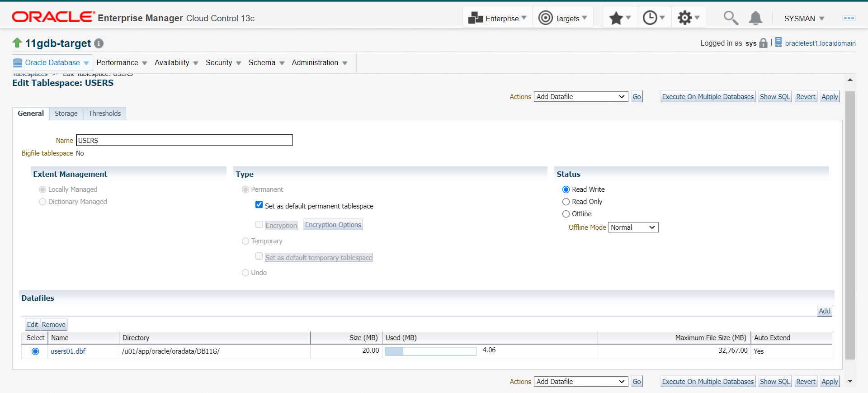Select the users01.dbf datafile radio

(x=35, y=351)
